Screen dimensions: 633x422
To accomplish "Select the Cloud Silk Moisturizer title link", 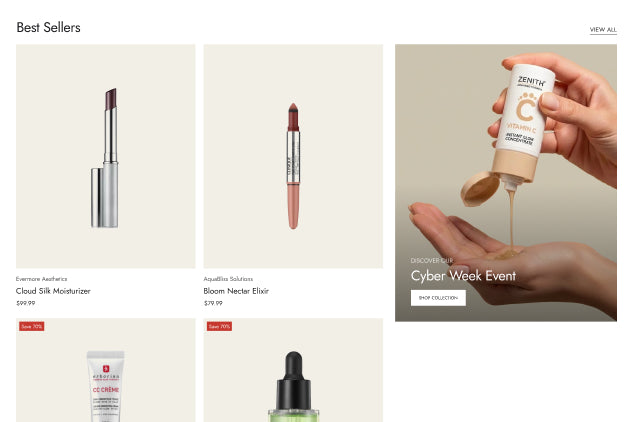I will pos(53,291).
